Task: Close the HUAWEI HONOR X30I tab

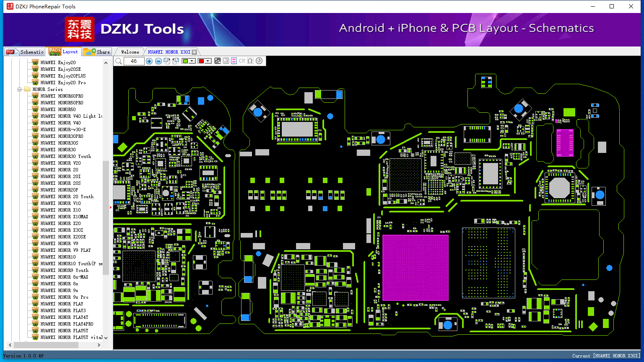Action: (194, 52)
